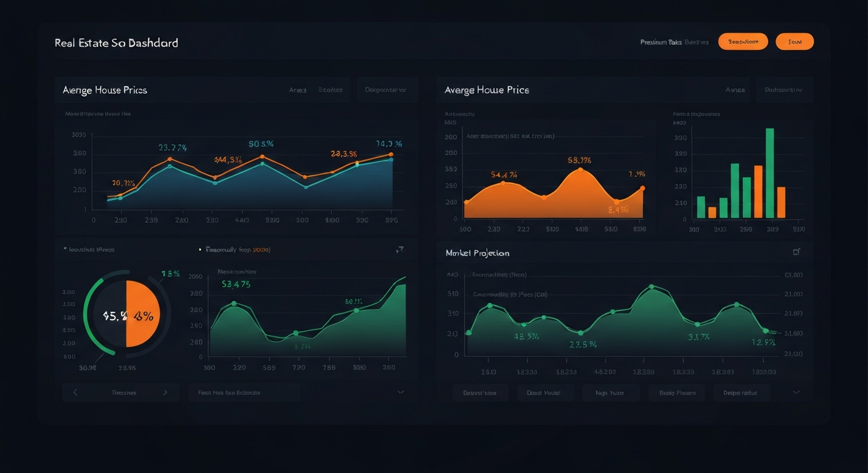Click the Market Projection panel title
This screenshot has width=868, height=473.
pos(477,253)
